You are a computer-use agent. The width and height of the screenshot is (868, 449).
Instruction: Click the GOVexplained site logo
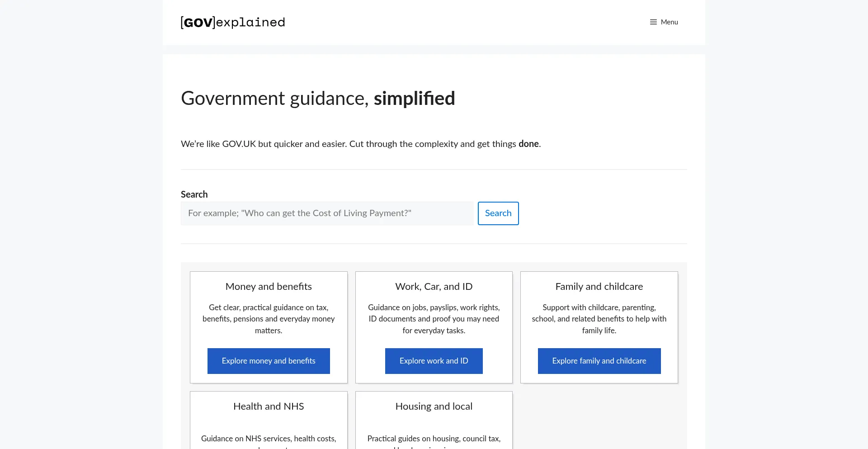coord(233,22)
